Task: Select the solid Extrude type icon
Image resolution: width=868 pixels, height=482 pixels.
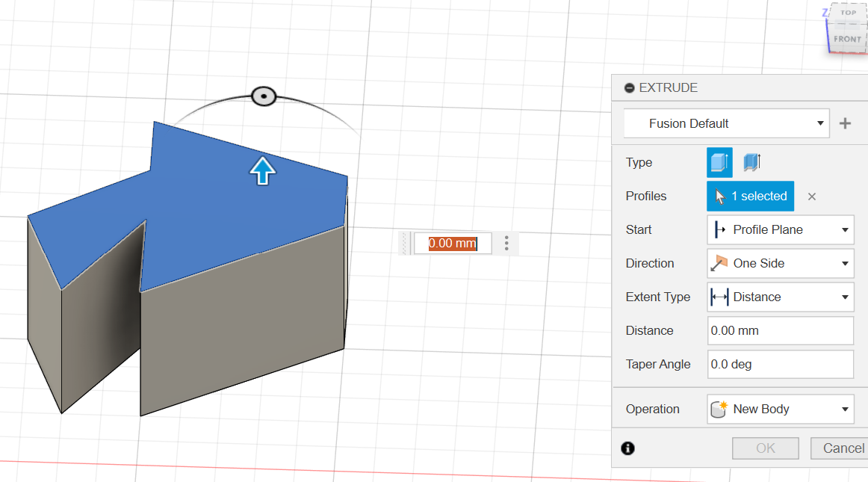Action: pos(719,162)
